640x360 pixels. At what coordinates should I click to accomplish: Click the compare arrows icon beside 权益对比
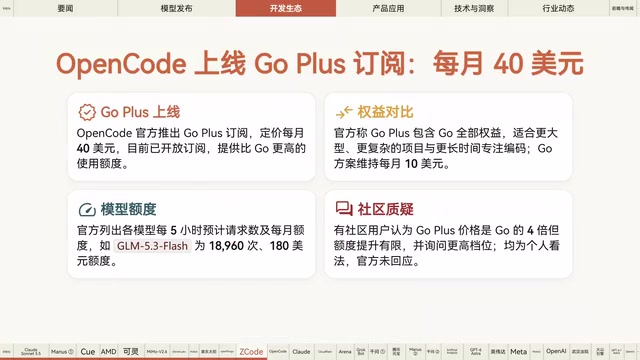point(344,112)
